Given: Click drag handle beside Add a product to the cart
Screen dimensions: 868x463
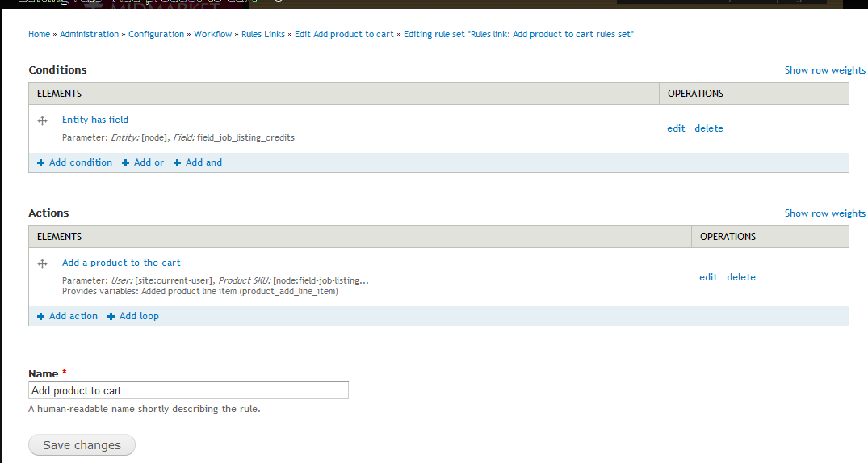Looking at the screenshot, I should (43, 263).
